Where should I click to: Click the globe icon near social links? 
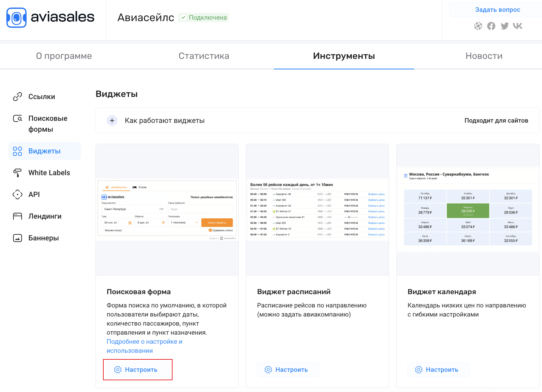coord(478,26)
